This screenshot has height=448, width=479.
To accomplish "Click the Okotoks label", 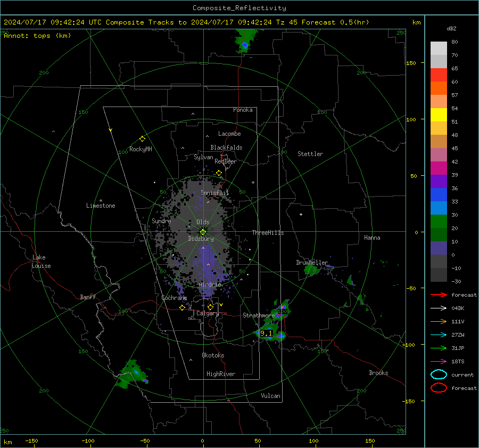I will [x=213, y=355].
